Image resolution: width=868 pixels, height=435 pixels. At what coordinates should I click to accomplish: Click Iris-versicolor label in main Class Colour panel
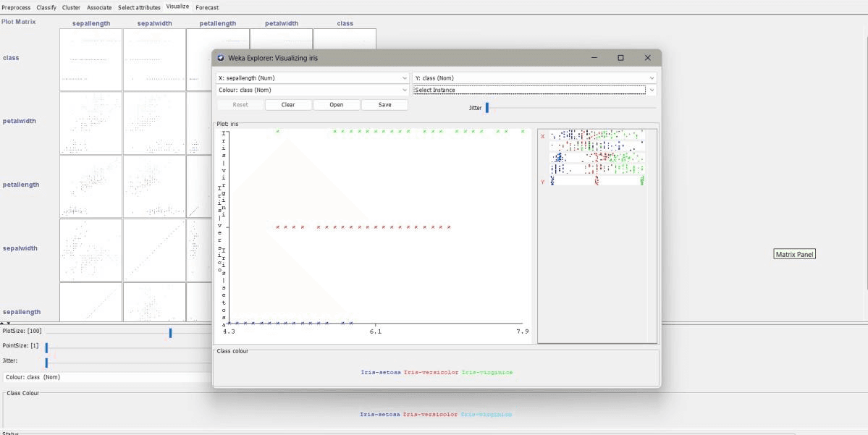[430, 415]
